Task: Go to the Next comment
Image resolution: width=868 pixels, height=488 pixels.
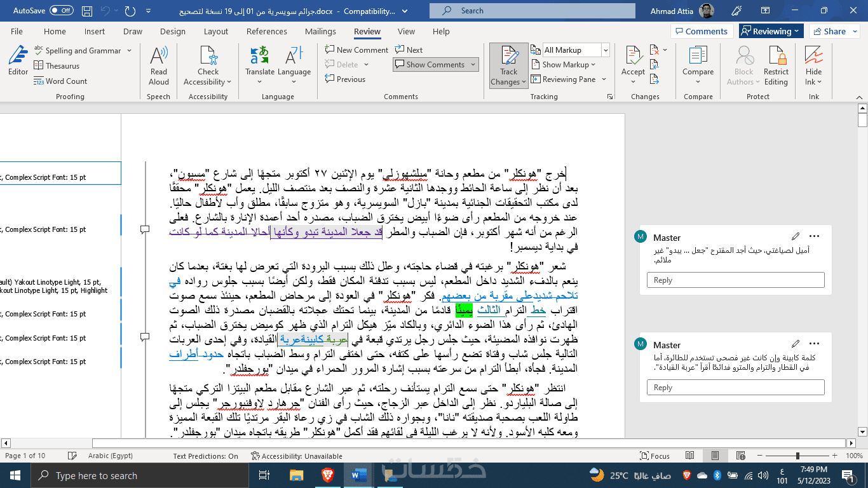Action: click(x=409, y=50)
